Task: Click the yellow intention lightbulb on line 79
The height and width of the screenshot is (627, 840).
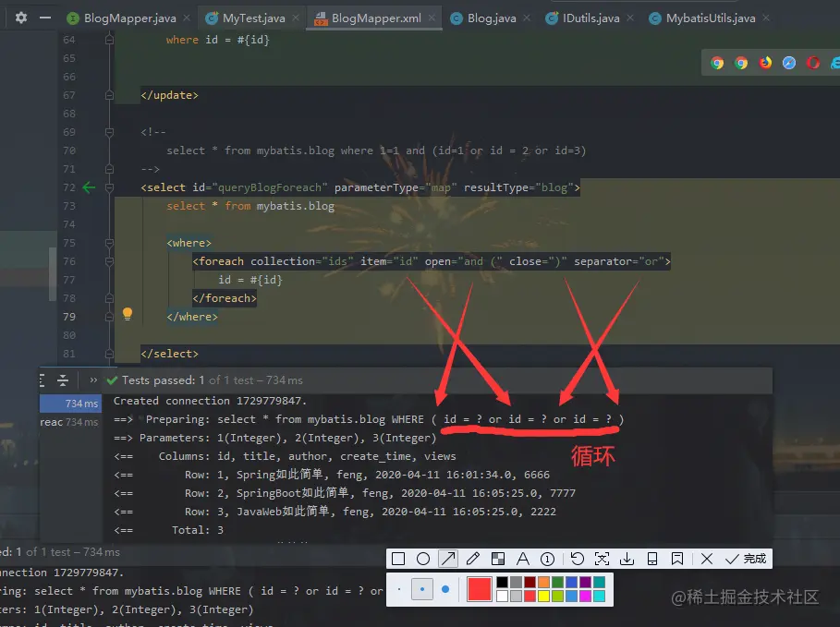Action: tap(128, 314)
